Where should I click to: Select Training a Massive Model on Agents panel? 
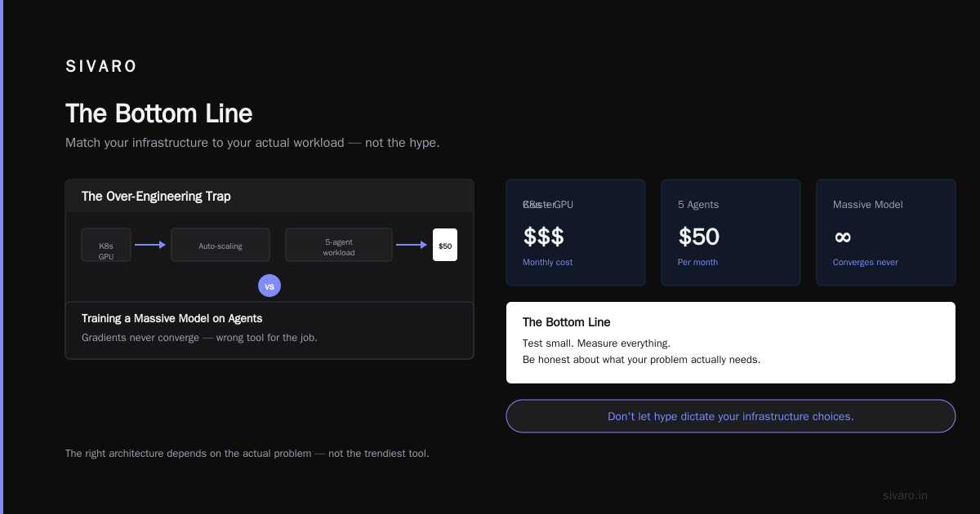(x=269, y=330)
